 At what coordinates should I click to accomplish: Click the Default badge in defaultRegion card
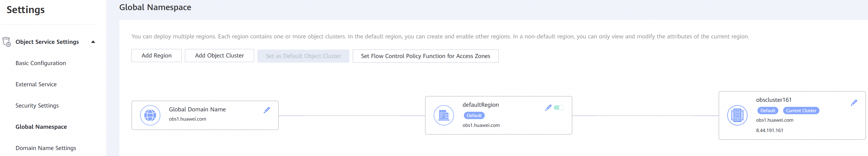[x=474, y=115]
